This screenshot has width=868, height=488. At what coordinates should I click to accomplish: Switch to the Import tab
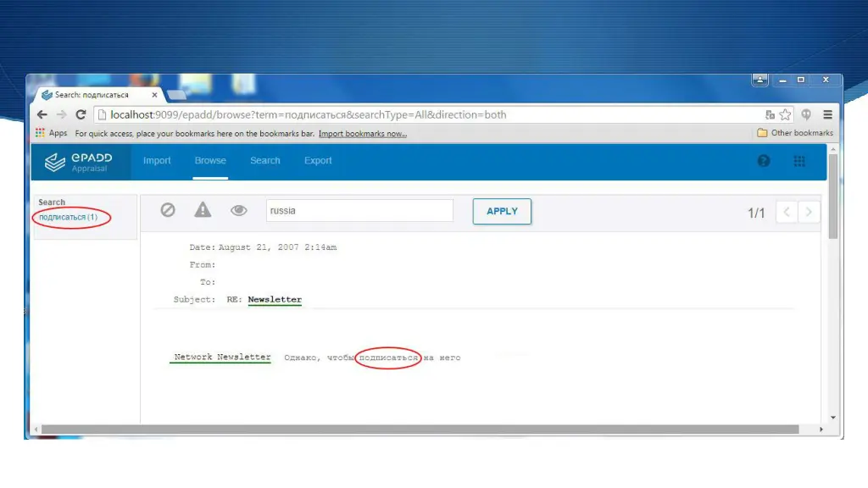click(x=157, y=161)
